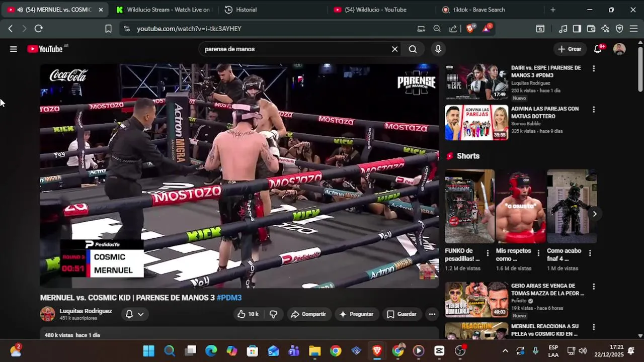
Task: Open Brave main menu
Action: [x=633, y=29]
